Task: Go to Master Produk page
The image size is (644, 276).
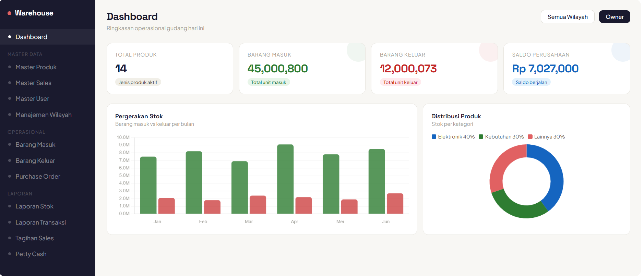Action: [x=36, y=67]
